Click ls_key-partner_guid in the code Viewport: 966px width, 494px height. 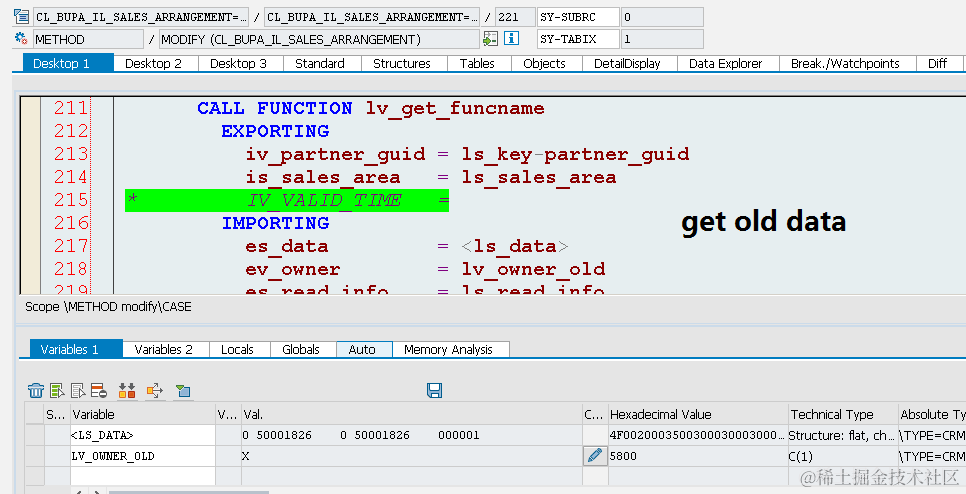click(575, 155)
